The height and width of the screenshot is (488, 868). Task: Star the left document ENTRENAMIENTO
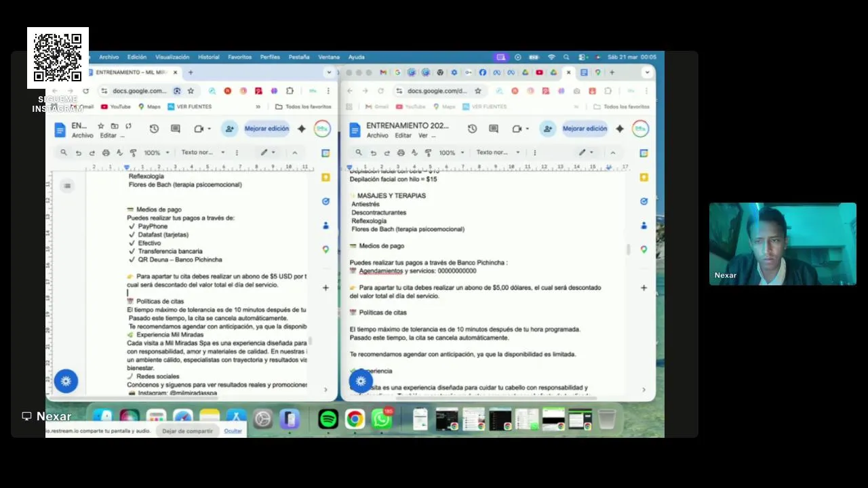[x=101, y=126]
